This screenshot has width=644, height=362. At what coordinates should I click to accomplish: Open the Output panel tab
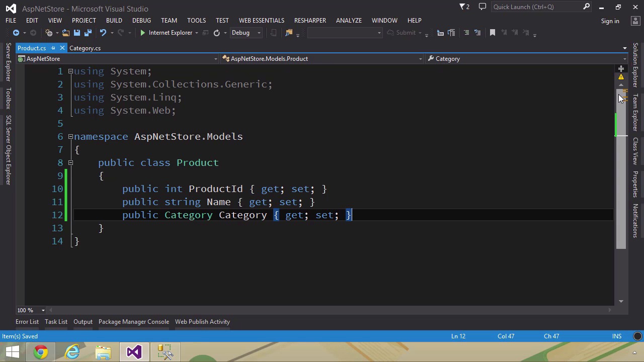click(x=83, y=322)
